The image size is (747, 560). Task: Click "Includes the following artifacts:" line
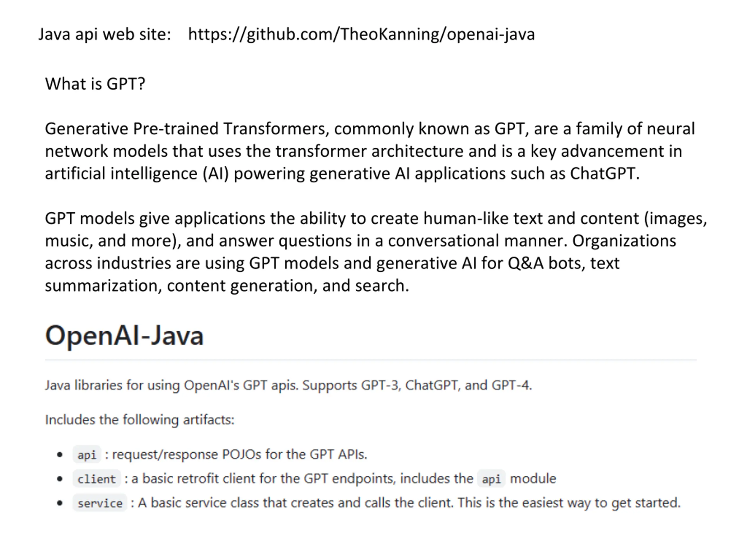139,420
